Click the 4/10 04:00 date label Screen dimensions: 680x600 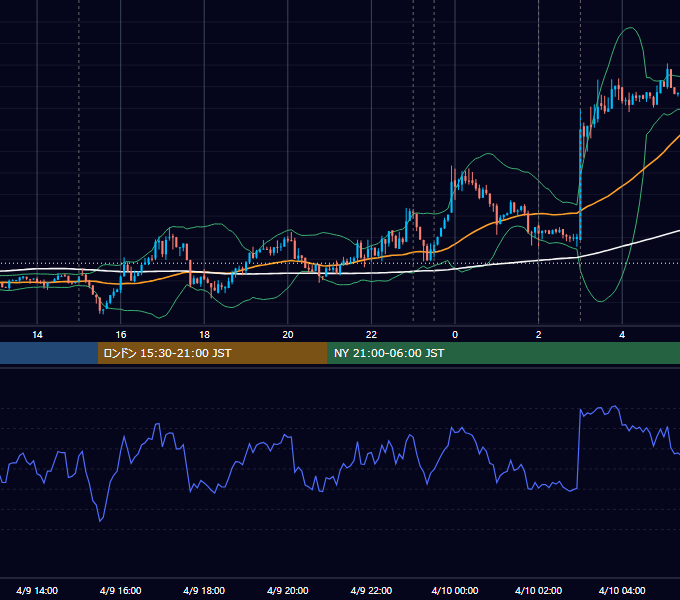point(622,590)
